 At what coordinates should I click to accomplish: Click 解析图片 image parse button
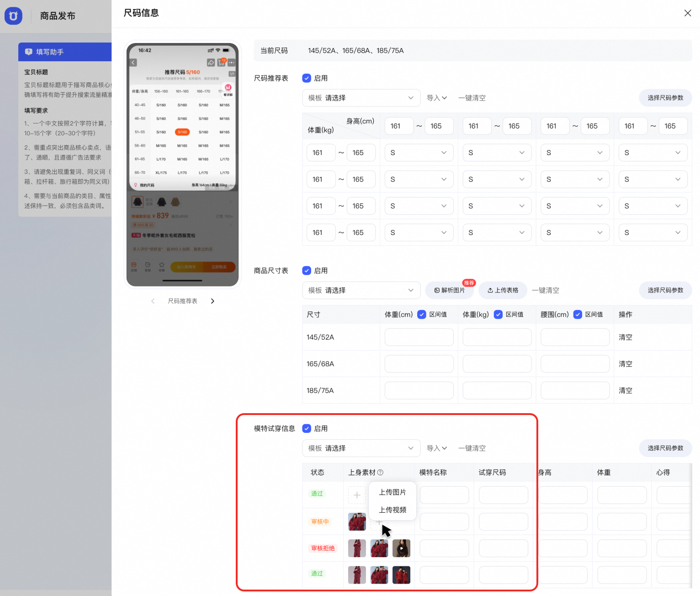tap(449, 290)
